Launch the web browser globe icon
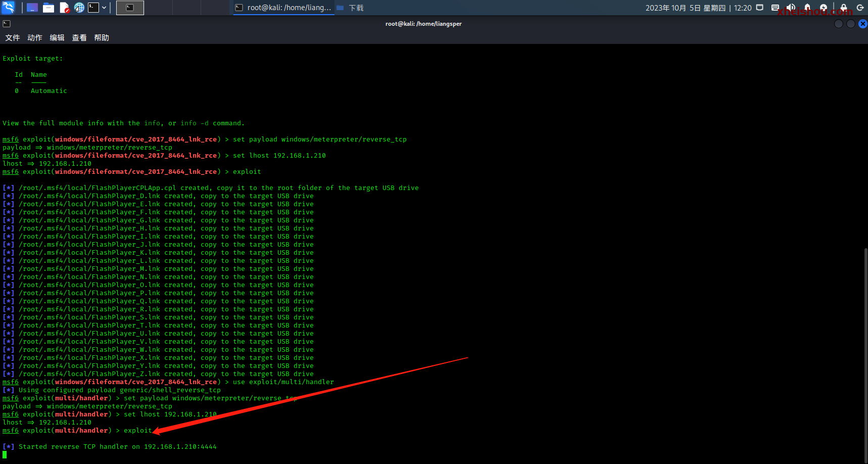Screen dimensions: 868x464 coord(79,8)
